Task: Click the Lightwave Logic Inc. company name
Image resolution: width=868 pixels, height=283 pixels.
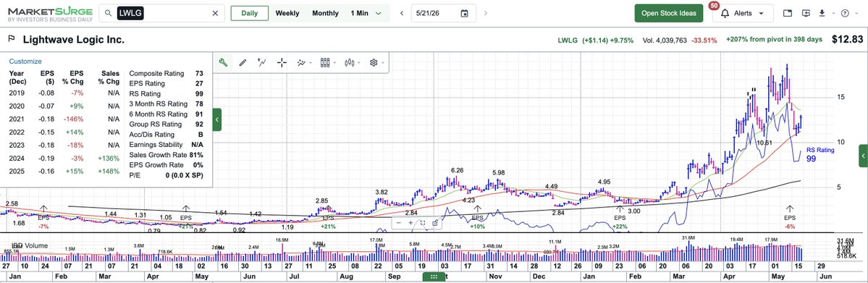Action: pyautogui.click(x=74, y=39)
